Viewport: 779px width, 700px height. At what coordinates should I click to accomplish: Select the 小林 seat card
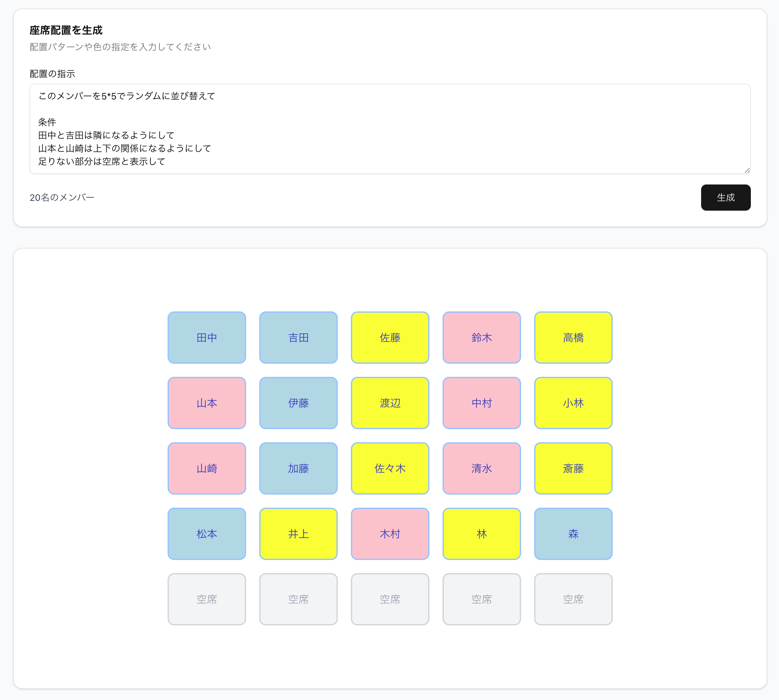[573, 403]
